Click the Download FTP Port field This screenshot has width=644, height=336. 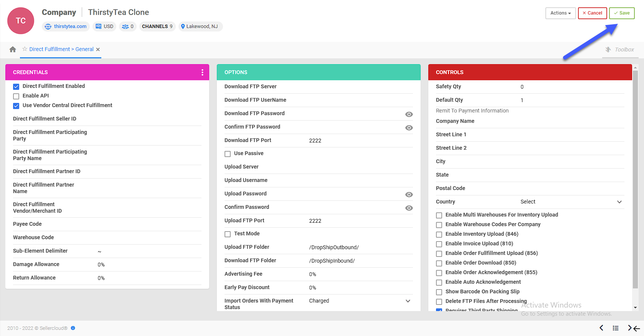point(360,141)
